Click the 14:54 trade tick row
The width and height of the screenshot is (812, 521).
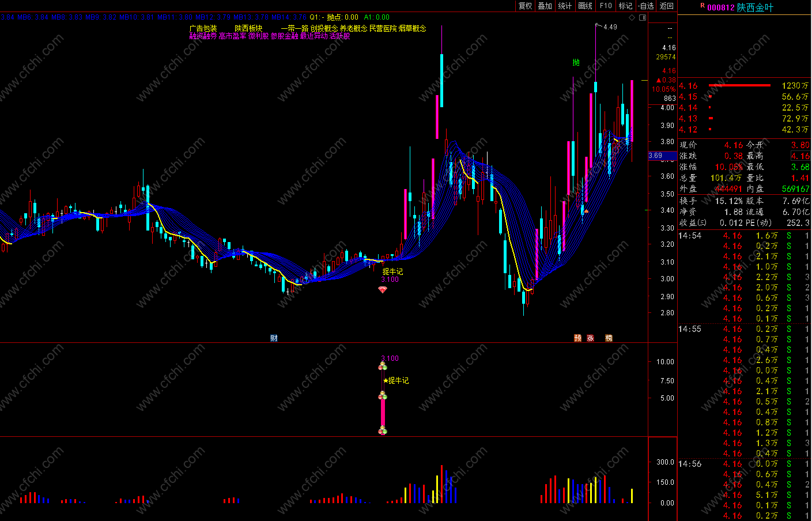tap(744, 236)
